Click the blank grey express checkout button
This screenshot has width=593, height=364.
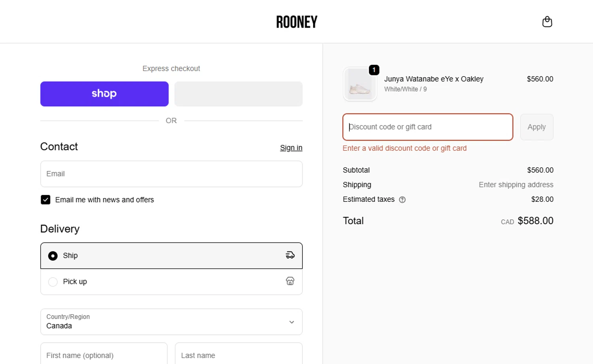click(x=238, y=94)
